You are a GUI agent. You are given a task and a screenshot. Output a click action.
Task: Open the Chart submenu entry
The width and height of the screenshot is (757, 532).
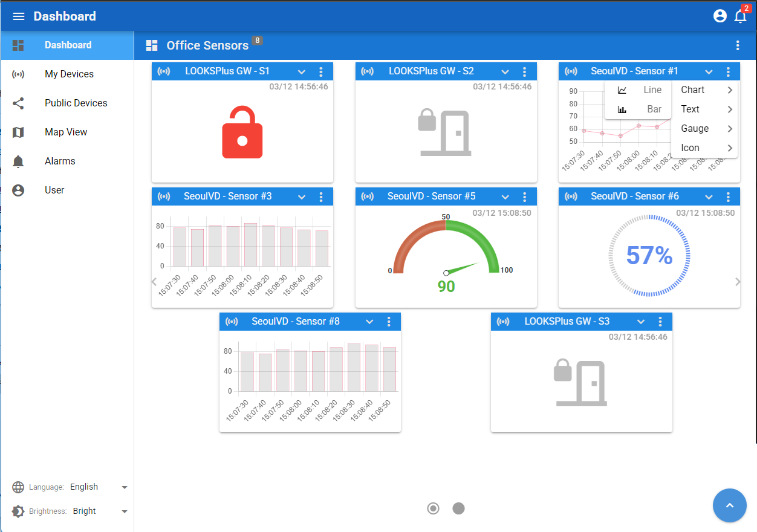coord(704,90)
